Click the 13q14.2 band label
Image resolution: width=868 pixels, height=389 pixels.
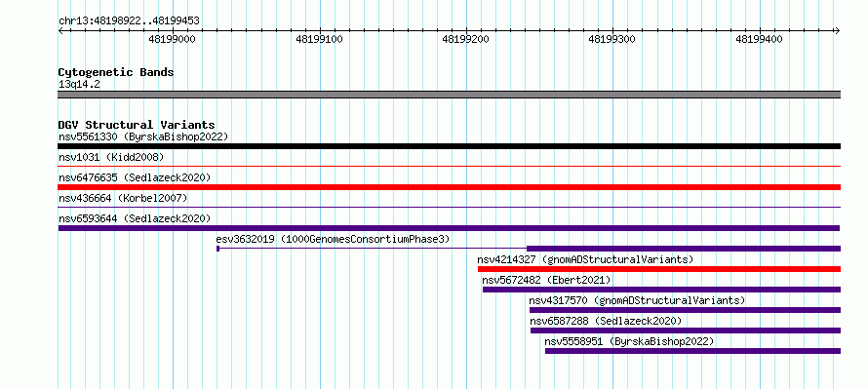point(79,85)
